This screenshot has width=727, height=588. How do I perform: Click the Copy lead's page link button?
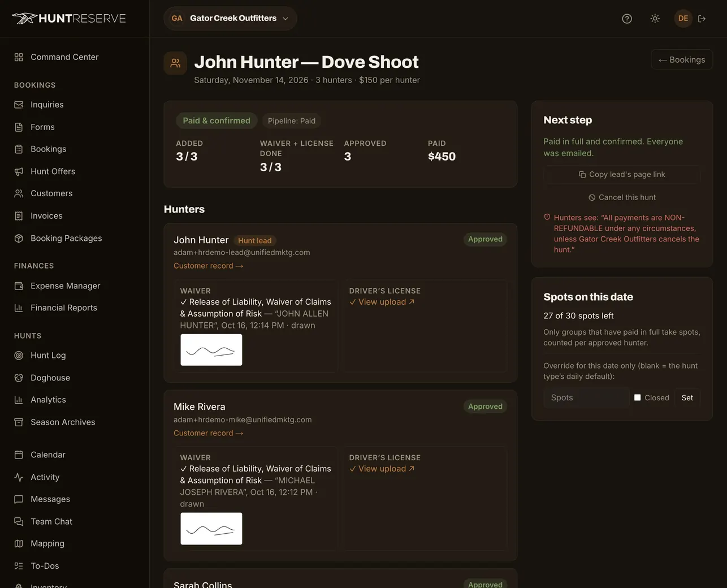tap(622, 174)
